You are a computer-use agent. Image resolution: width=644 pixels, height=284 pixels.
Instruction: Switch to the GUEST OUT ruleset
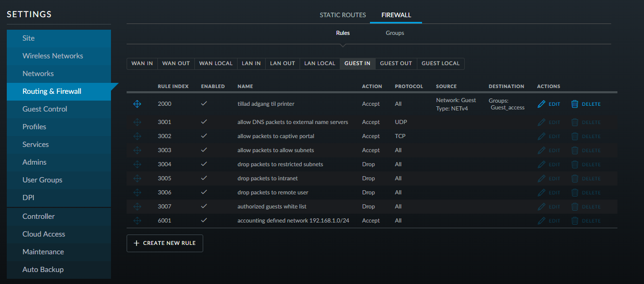click(x=395, y=64)
